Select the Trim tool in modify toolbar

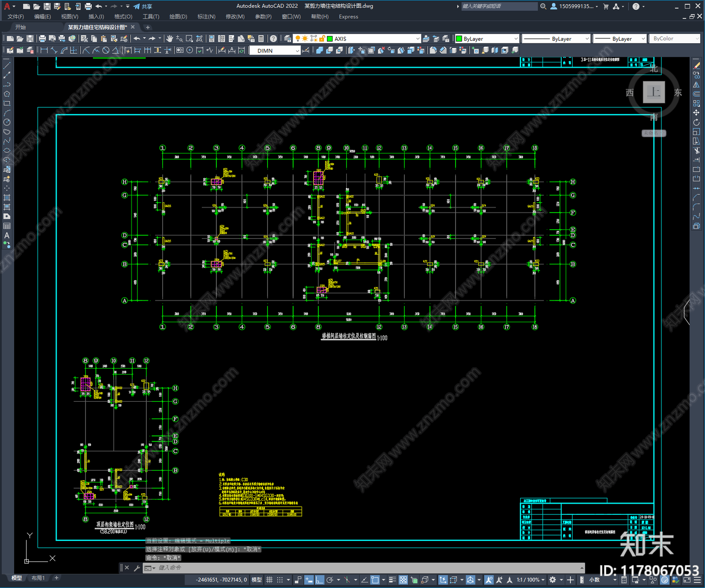(696, 150)
